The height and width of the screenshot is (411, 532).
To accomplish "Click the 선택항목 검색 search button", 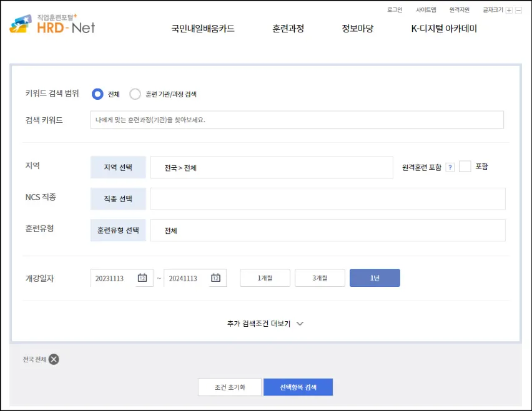I will pyautogui.click(x=298, y=387).
